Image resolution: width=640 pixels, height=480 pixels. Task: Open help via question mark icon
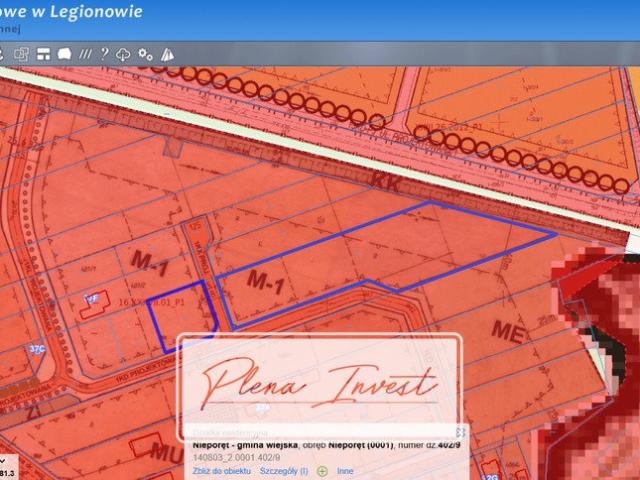tap(104, 53)
